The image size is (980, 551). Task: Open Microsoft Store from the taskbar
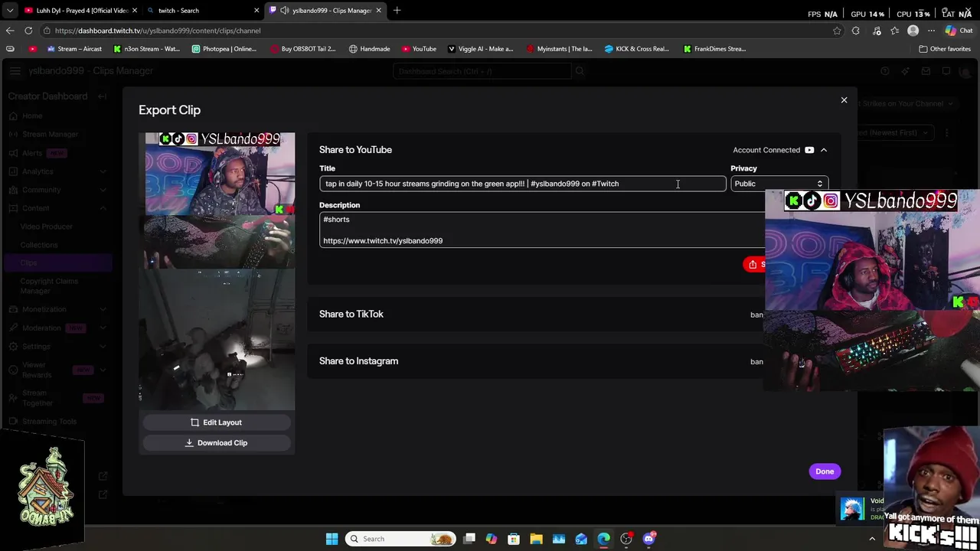tap(514, 539)
